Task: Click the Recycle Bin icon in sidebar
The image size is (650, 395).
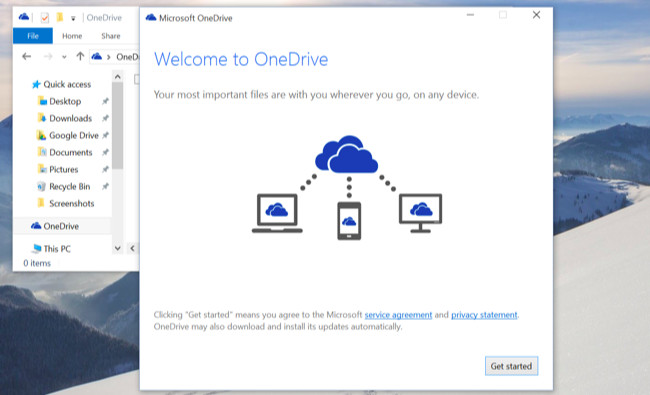Action: (x=41, y=187)
